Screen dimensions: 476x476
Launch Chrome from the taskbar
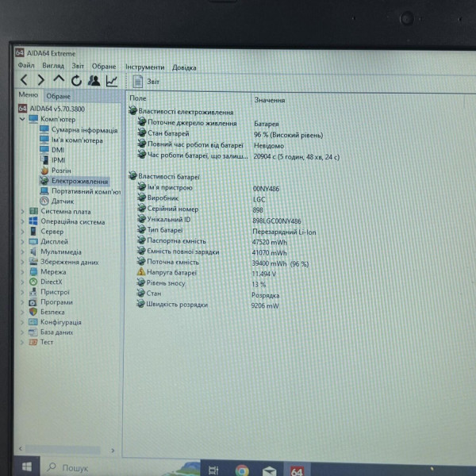click(242, 470)
